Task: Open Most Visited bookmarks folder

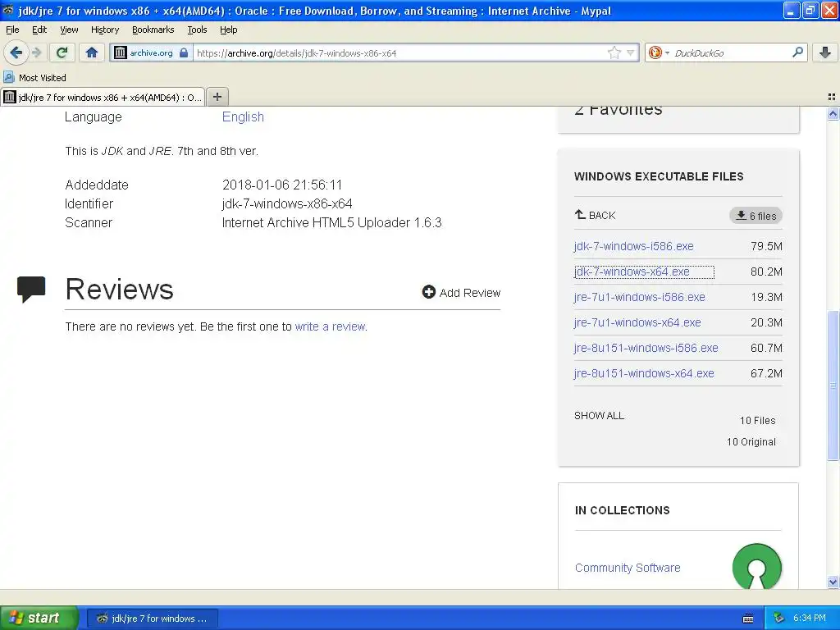Action: coord(35,78)
